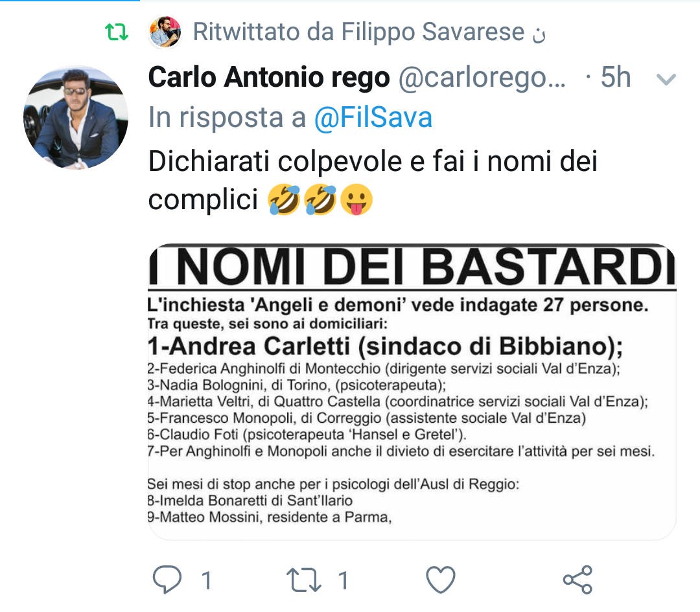Open the @FilSava mention link
The width and height of the screenshot is (700, 612).
(x=373, y=118)
